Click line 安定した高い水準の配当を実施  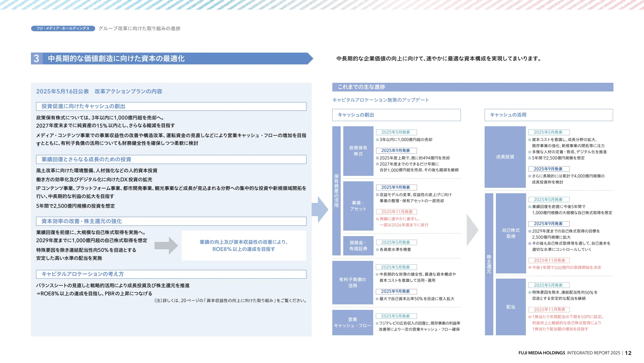pyautogui.click(x=69, y=258)
